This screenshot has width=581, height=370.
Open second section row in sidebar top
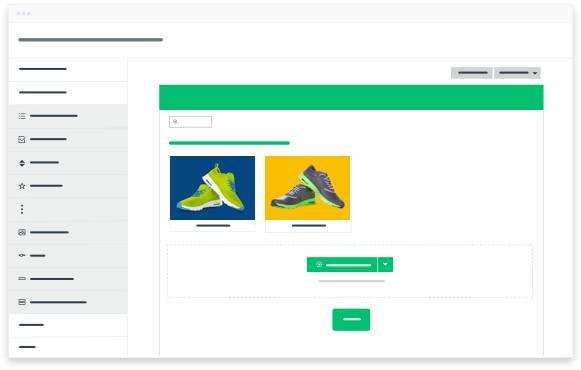pos(68,93)
